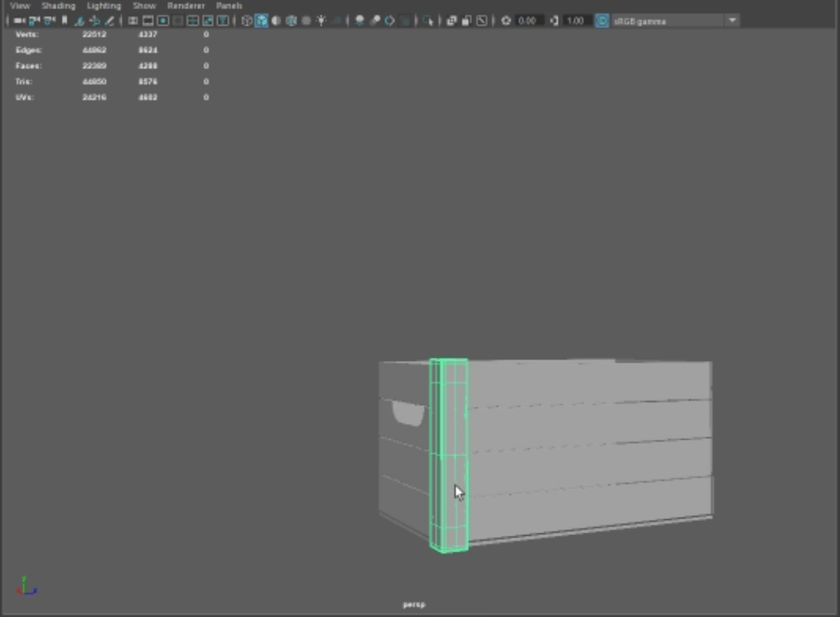This screenshot has width=840, height=617.
Task: Enable the wireframe display cube icon
Action: click(247, 21)
